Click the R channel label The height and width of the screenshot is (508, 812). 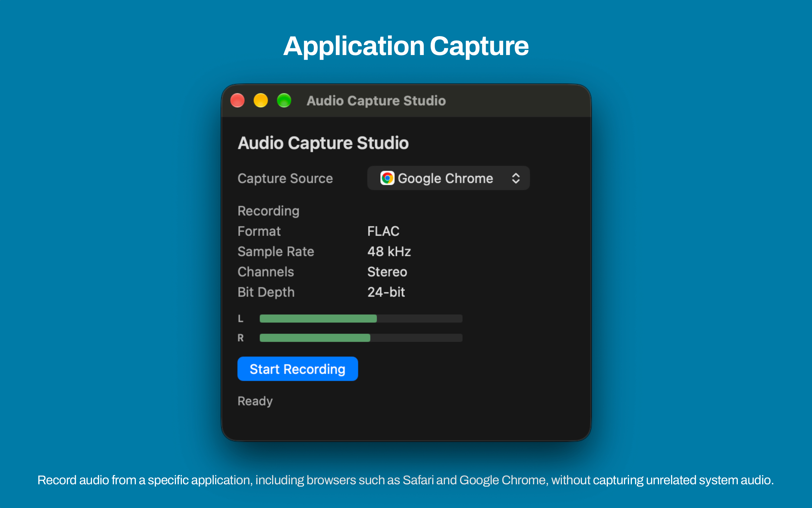pos(240,338)
